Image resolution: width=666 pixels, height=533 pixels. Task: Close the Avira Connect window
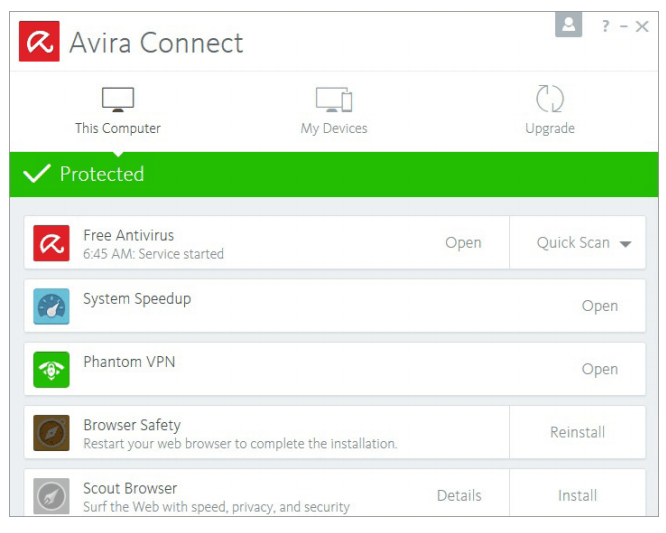pyautogui.click(x=642, y=26)
